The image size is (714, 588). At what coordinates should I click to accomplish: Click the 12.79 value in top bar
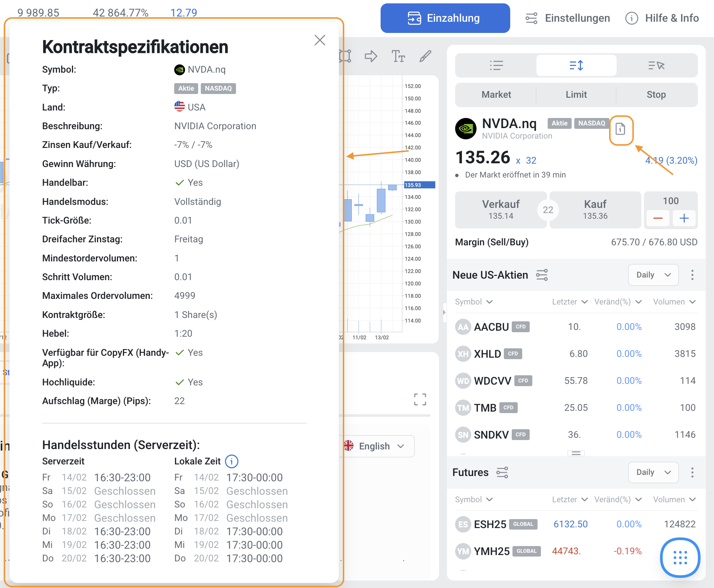184,13
